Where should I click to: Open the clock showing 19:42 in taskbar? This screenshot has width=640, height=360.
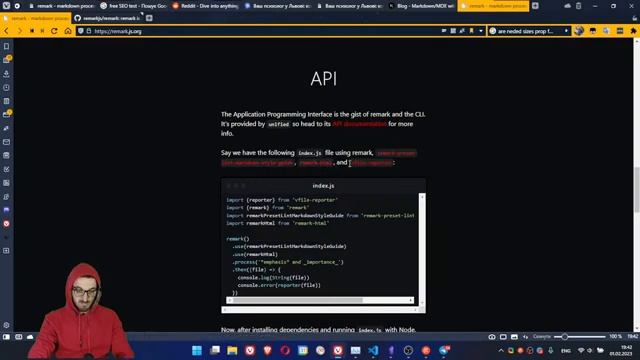[621, 350]
